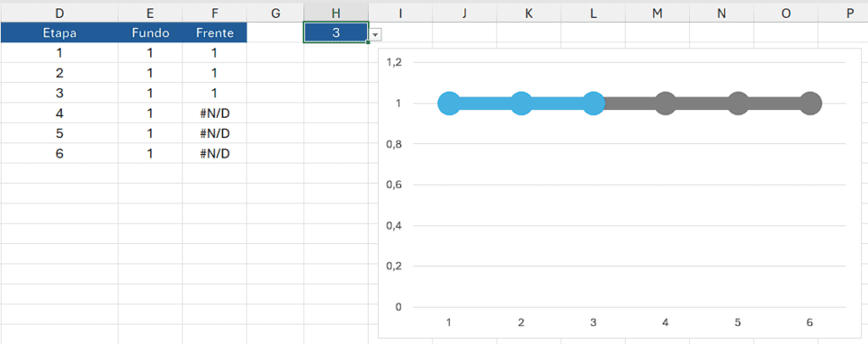Select the gray chart marker at category 4
Image resolution: width=868 pixels, height=344 pixels.
click(665, 104)
